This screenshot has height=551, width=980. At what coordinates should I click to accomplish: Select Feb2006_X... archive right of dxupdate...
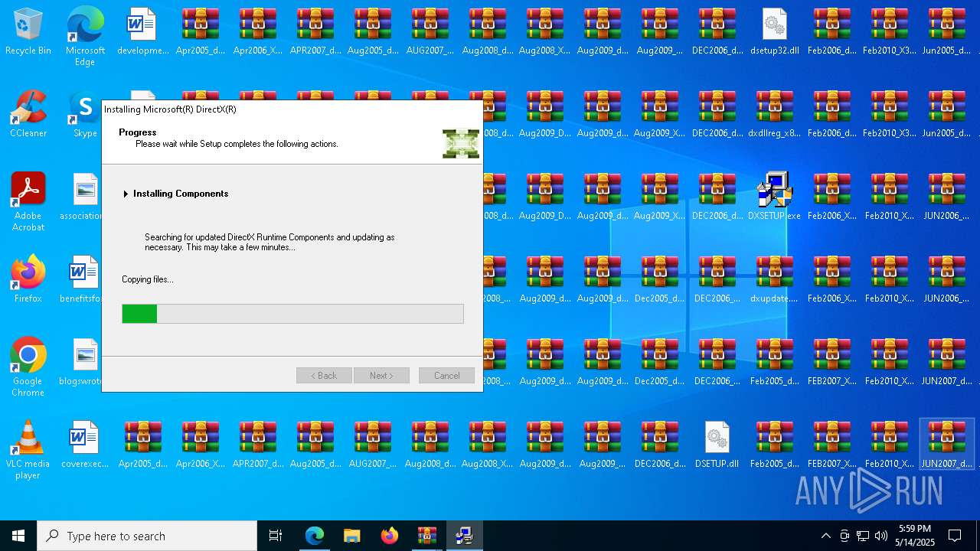tap(831, 280)
